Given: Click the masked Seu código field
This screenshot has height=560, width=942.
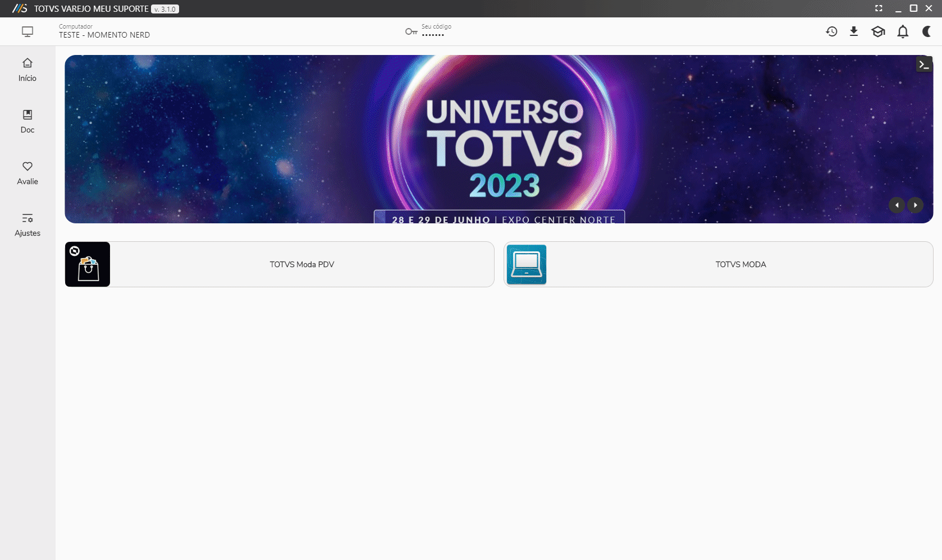Looking at the screenshot, I should pos(433,35).
